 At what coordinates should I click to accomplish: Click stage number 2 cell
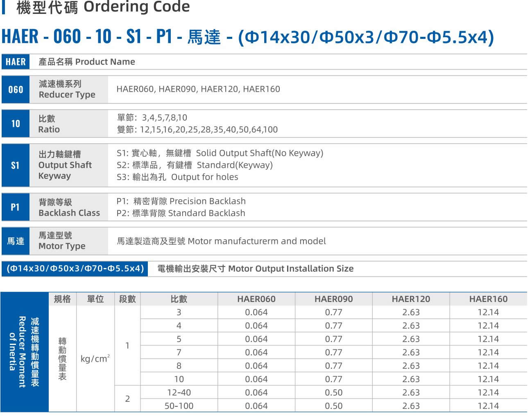pos(127,399)
